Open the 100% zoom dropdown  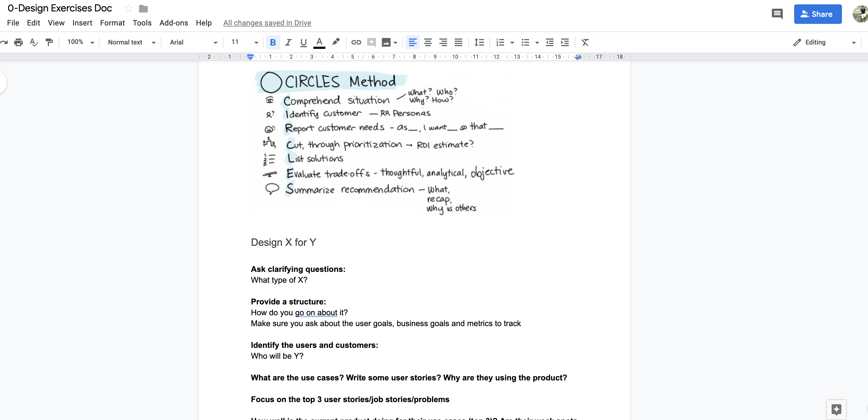tap(81, 42)
